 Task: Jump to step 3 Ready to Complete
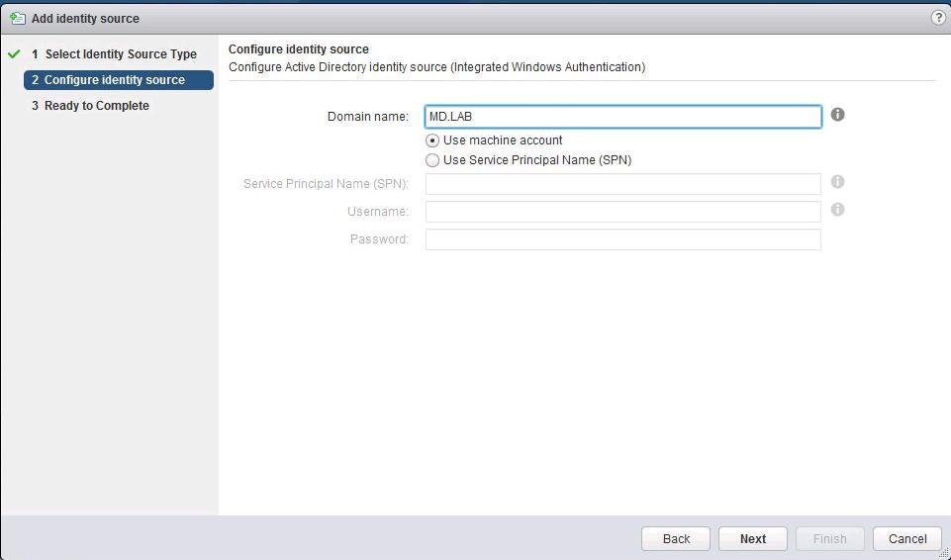click(x=96, y=106)
